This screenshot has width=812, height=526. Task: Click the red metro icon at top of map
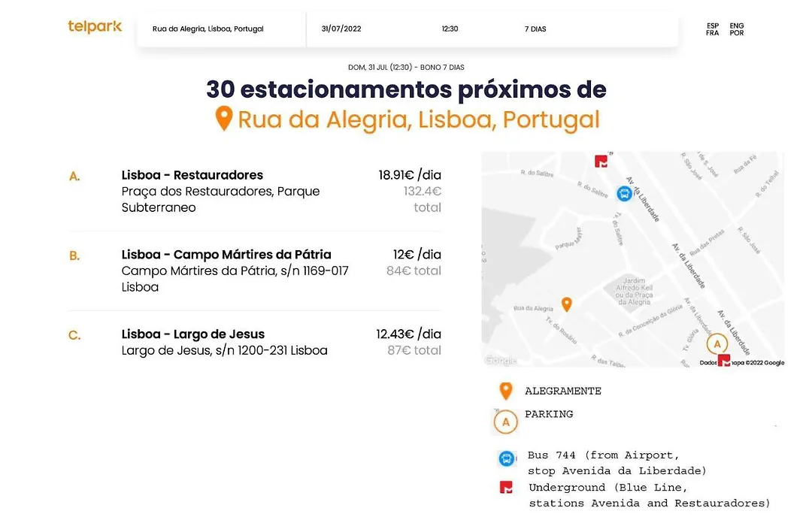601,161
